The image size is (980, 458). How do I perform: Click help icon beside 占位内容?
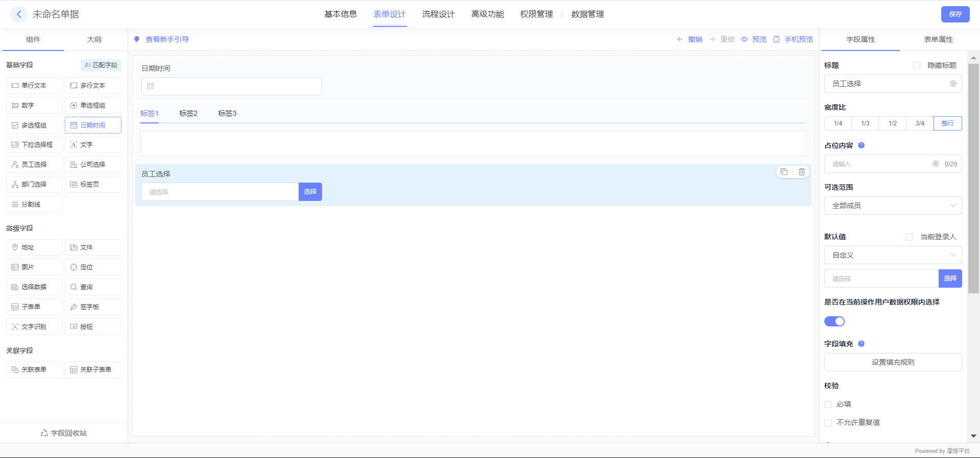point(861,145)
